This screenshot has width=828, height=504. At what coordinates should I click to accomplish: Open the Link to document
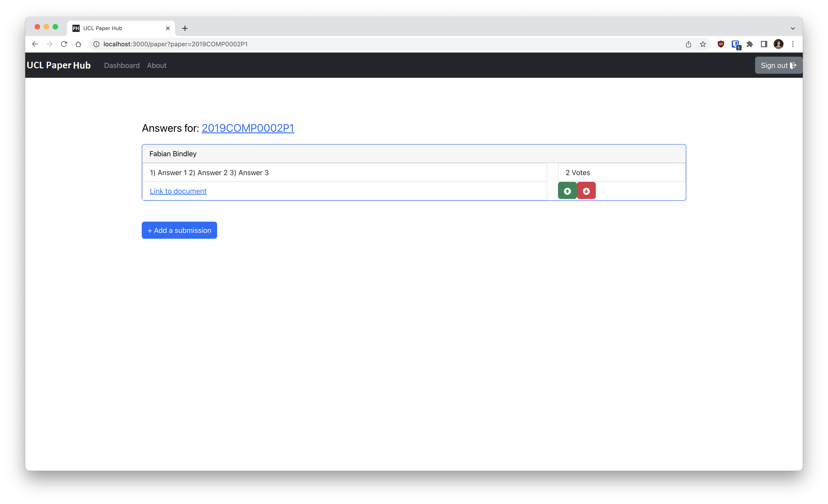178,191
